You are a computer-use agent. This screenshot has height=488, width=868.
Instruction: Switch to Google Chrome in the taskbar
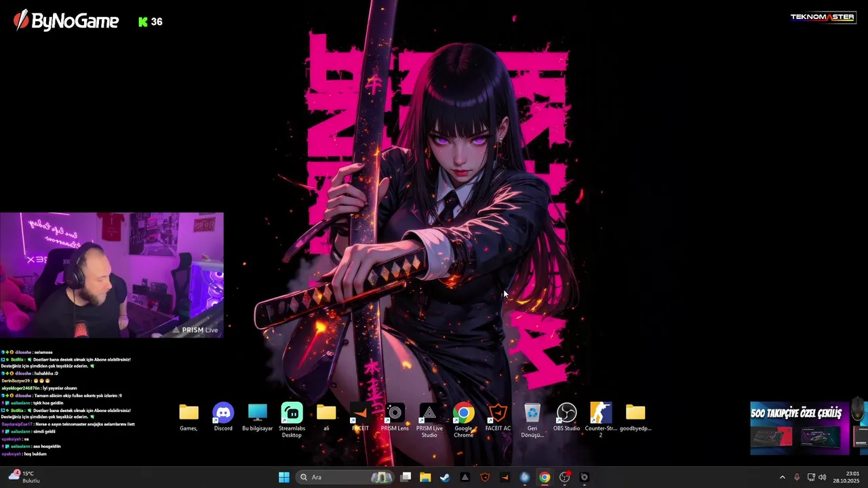tap(545, 477)
